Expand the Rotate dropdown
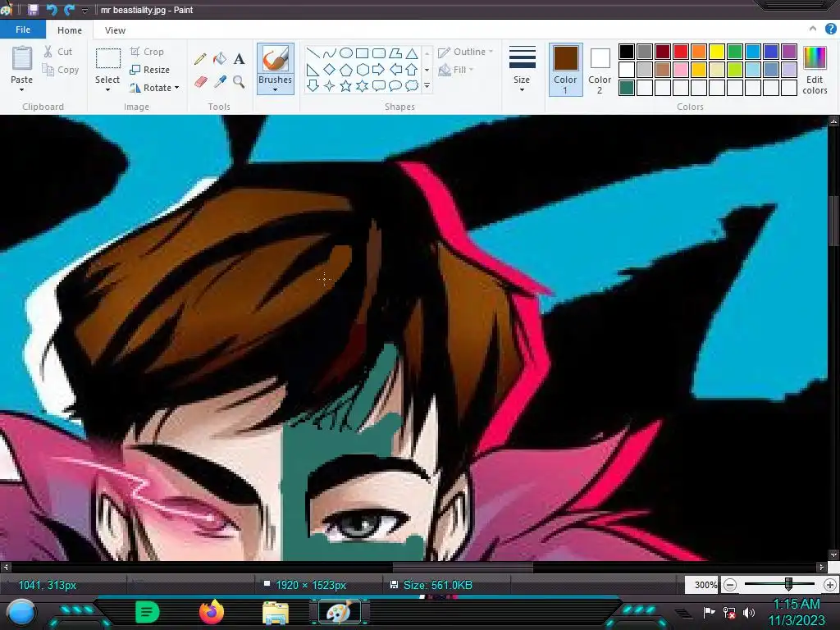This screenshot has width=840, height=630. pyautogui.click(x=177, y=87)
